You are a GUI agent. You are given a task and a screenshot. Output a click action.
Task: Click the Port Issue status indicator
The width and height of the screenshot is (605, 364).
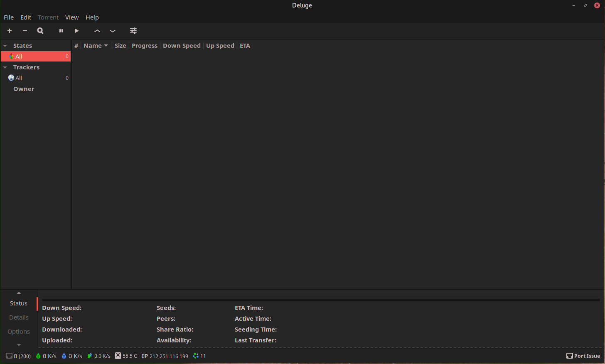(x=583, y=356)
